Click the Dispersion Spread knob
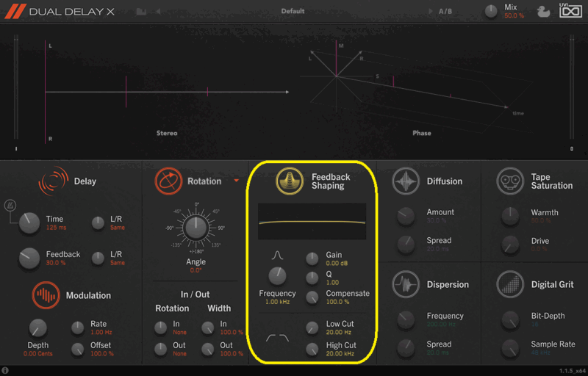Image resolution: width=588 pixels, height=376 pixels. (406, 348)
